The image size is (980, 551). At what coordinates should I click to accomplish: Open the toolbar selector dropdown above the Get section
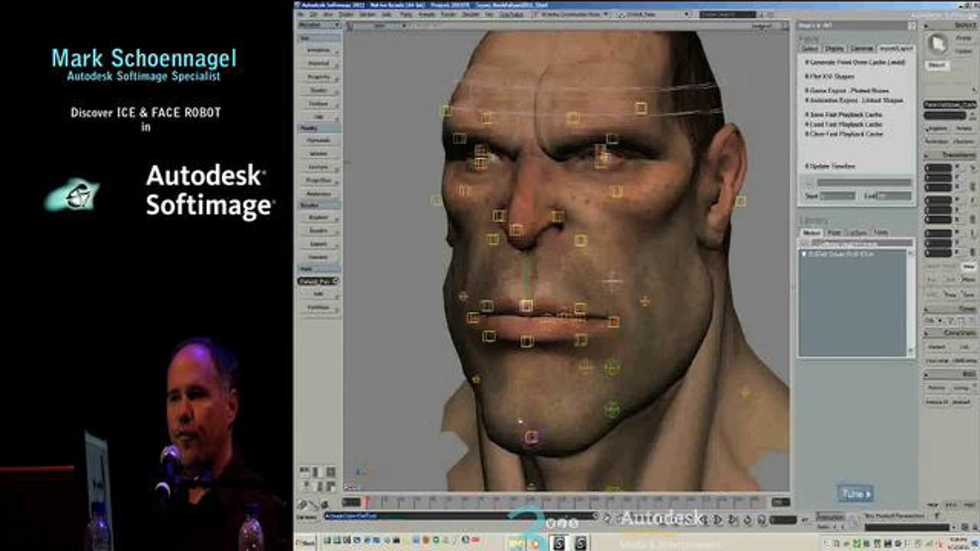click(319, 25)
